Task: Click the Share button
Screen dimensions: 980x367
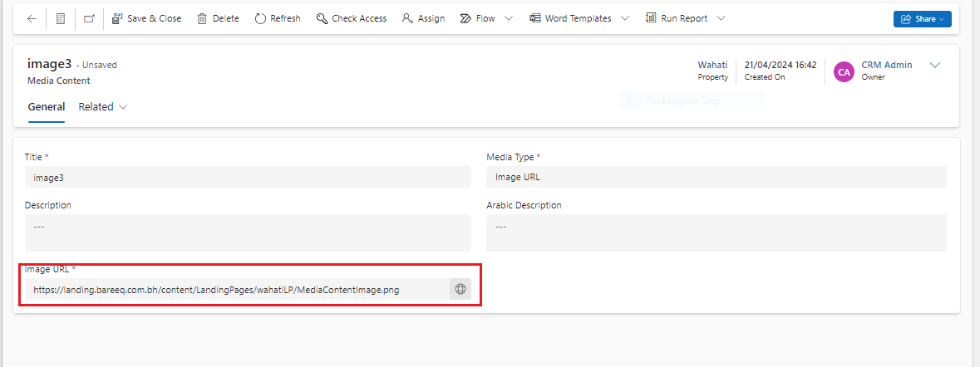Action: pos(922,19)
